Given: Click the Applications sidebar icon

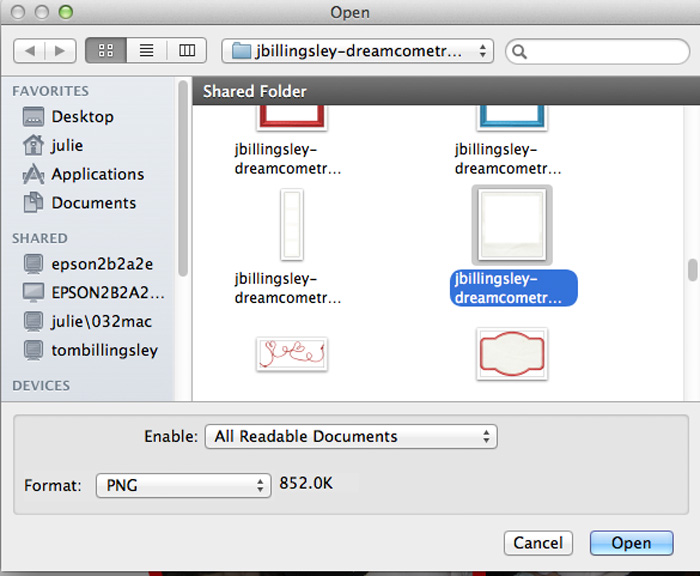Looking at the screenshot, I should click(33, 174).
